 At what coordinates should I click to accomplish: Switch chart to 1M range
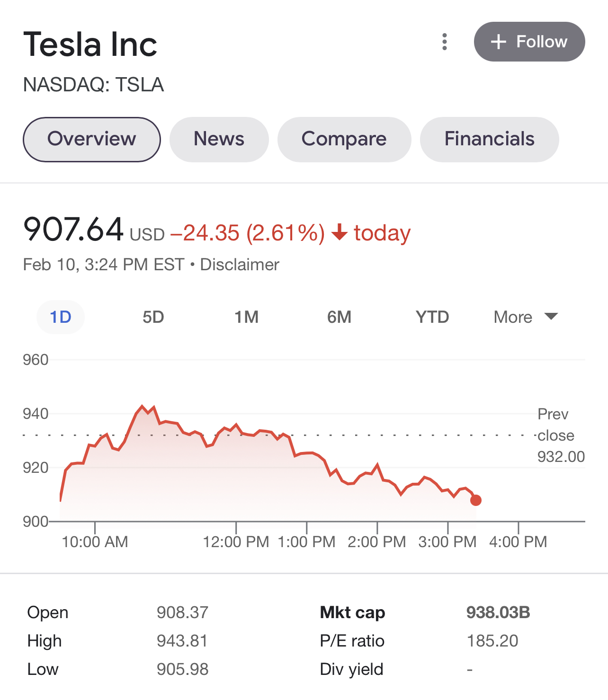point(247,317)
